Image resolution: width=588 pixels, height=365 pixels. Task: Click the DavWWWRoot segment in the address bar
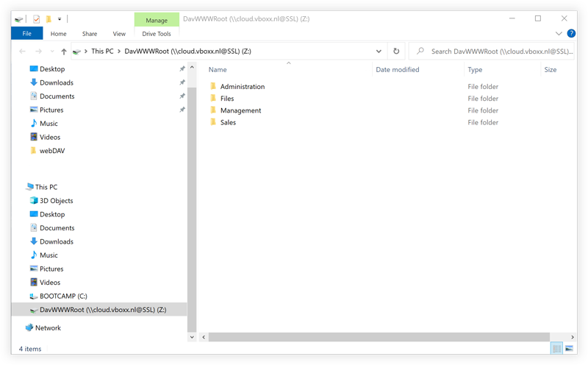pyautogui.click(x=187, y=51)
